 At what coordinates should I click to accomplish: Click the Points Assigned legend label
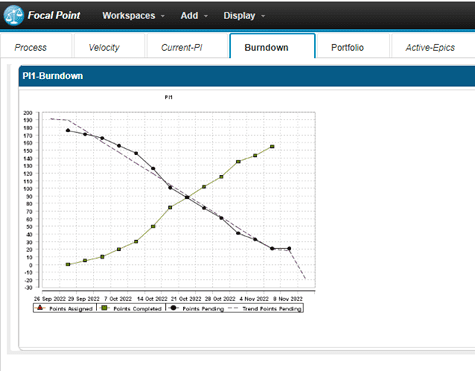[71, 309]
